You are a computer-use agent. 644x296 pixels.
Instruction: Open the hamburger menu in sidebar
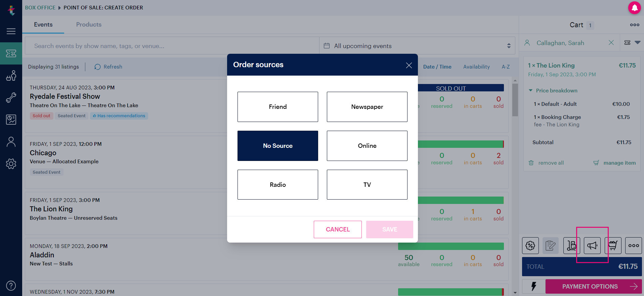(x=11, y=31)
